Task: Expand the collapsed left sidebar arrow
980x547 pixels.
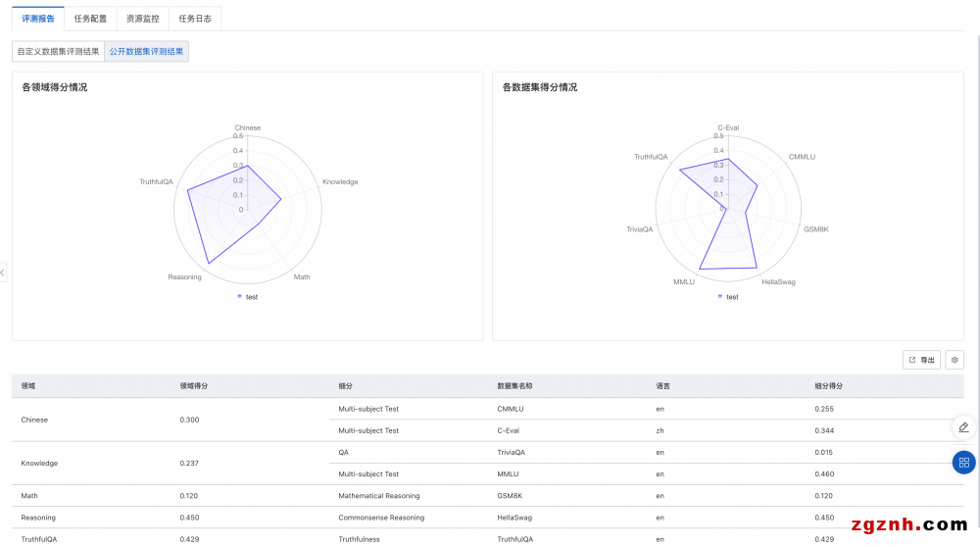Action: pyautogui.click(x=3, y=272)
